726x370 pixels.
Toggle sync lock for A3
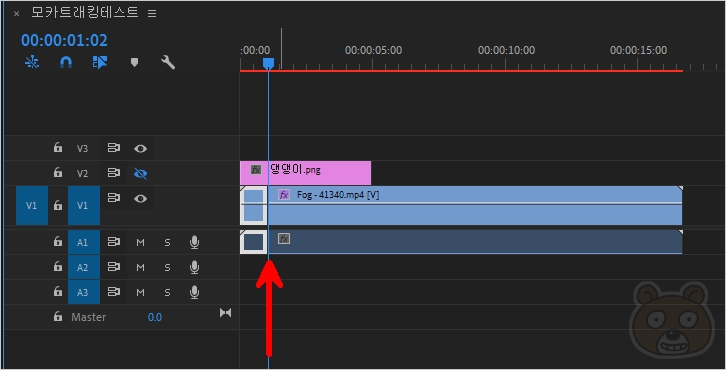pos(113,292)
